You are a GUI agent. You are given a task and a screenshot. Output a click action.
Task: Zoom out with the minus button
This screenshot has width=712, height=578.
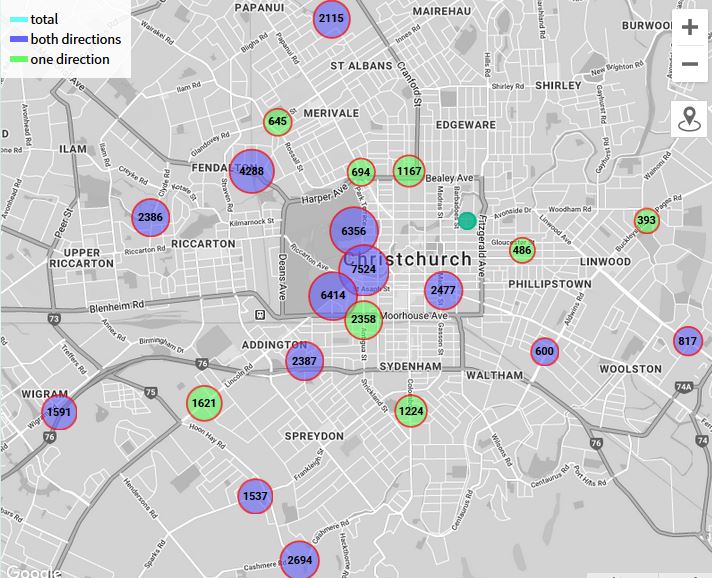tap(689, 64)
